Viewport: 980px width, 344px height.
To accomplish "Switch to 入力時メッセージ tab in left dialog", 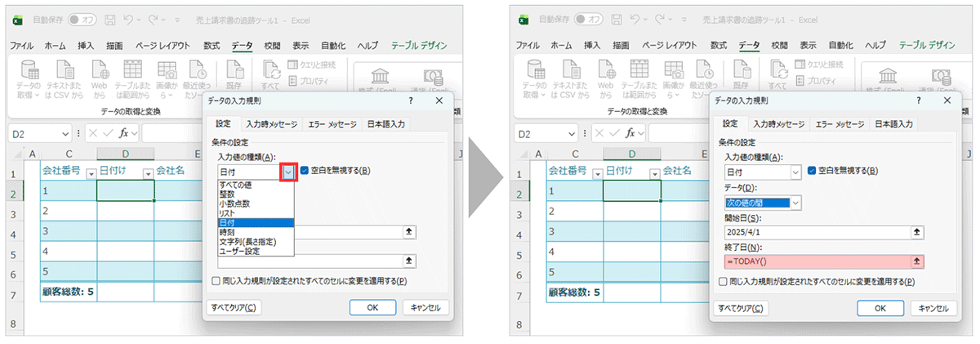I will [273, 124].
